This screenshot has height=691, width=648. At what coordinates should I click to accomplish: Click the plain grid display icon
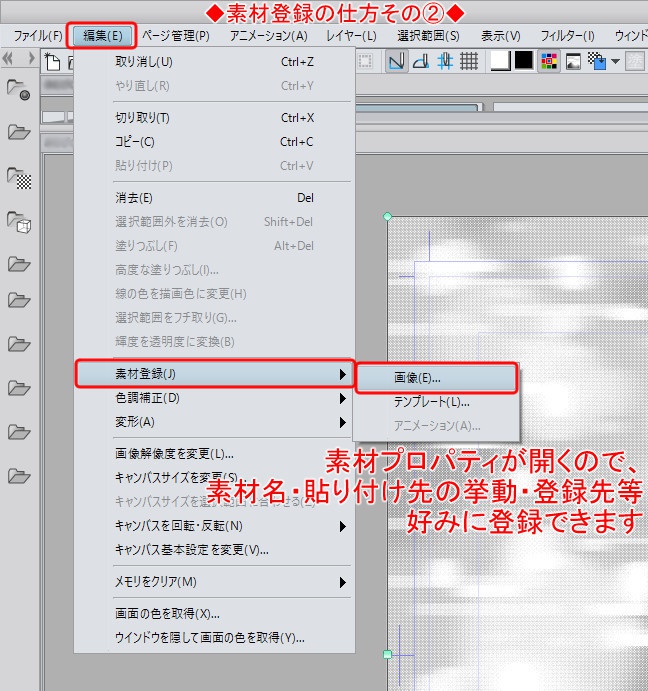tap(469, 61)
